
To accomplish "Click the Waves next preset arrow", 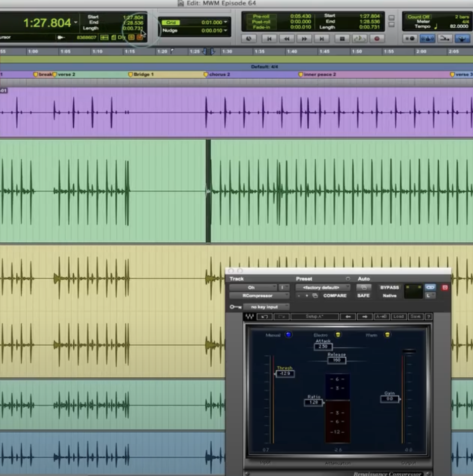I will tap(365, 317).
